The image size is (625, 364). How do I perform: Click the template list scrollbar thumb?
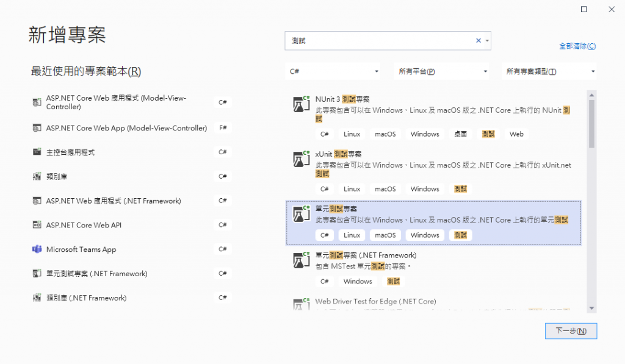coord(591,124)
